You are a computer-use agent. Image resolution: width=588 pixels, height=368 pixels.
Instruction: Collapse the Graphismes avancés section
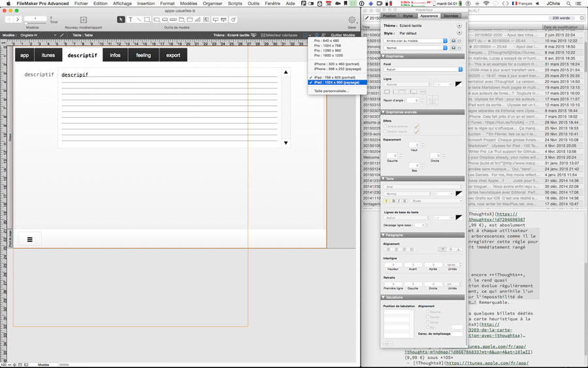point(384,112)
